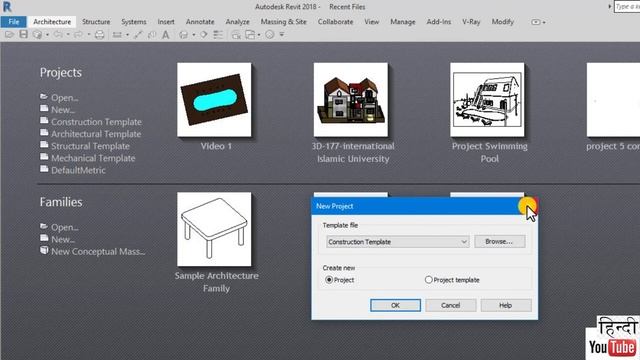640x360 pixels.
Task: Click folder icon beside Projects Open
Action: [44, 96]
